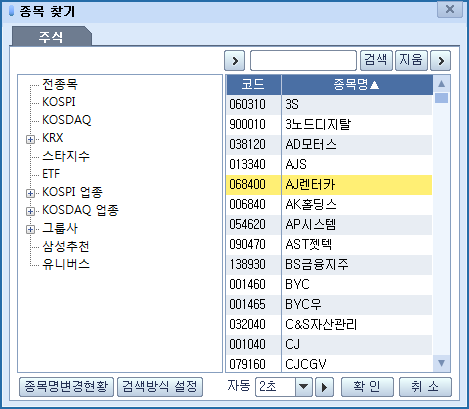Click the scrollbar thumb in the stock list
Screen dimensions: 469x409
click(x=441, y=98)
